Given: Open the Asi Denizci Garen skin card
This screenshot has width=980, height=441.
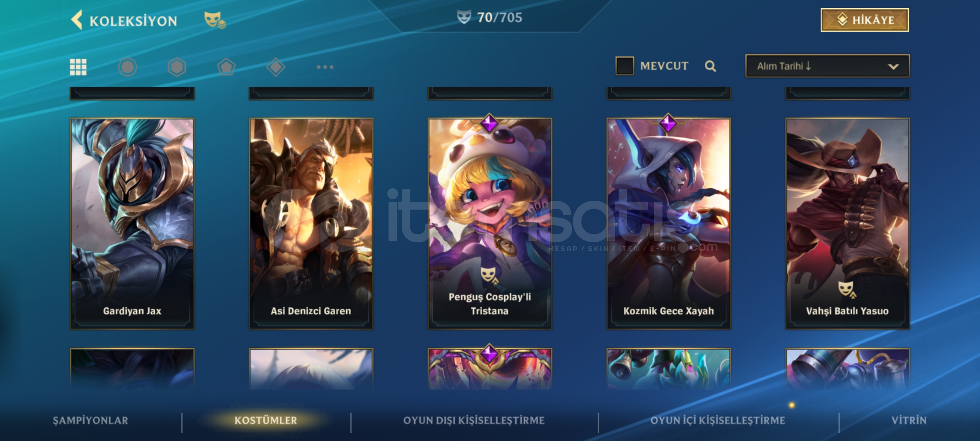Looking at the screenshot, I should pyautogui.click(x=311, y=224).
